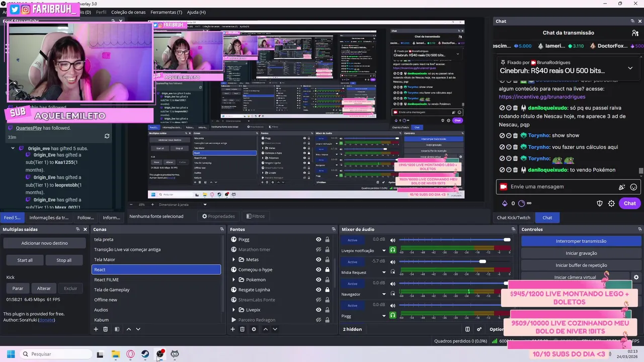Open the emoji picker in the chat message box
Image resolution: width=644 pixels, height=362 pixels.
click(x=633, y=187)
